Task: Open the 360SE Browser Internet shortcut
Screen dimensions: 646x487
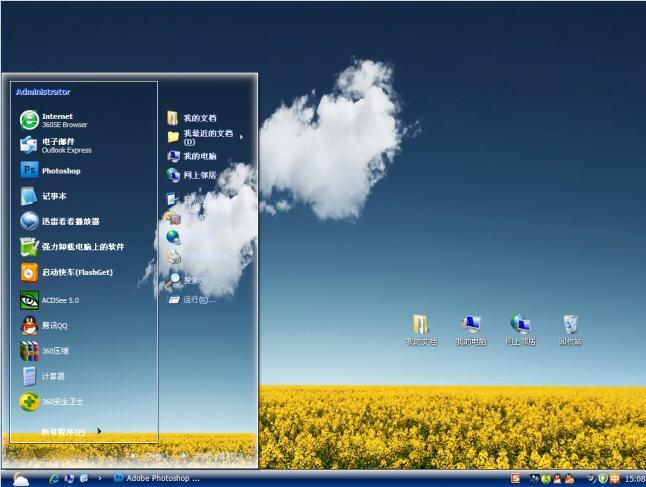Action: (x=54, y=120)
